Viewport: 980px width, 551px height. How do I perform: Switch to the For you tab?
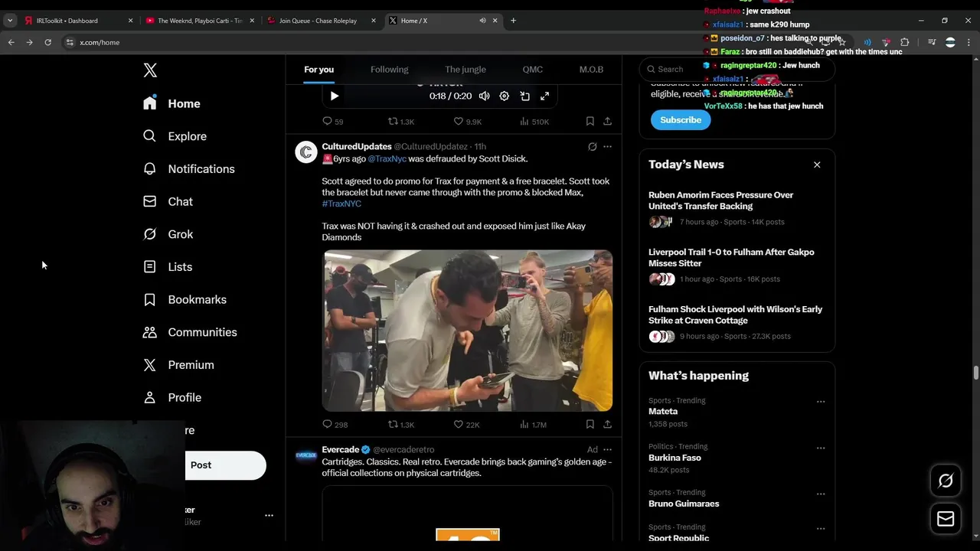[318, 70]
